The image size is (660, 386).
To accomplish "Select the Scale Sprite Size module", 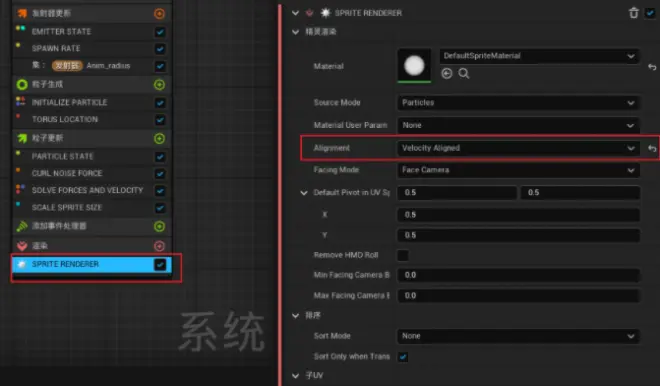I will tap(67, 208).
